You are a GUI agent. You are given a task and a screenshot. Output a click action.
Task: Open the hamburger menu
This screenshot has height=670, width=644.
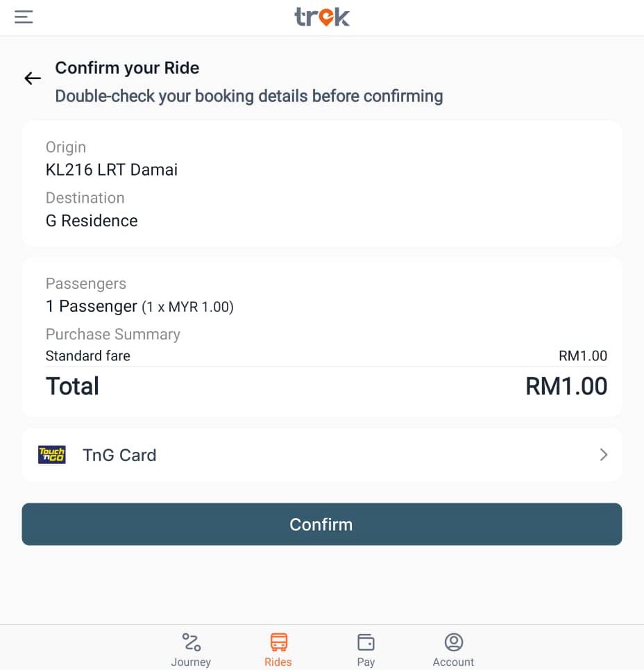point(24,17)
